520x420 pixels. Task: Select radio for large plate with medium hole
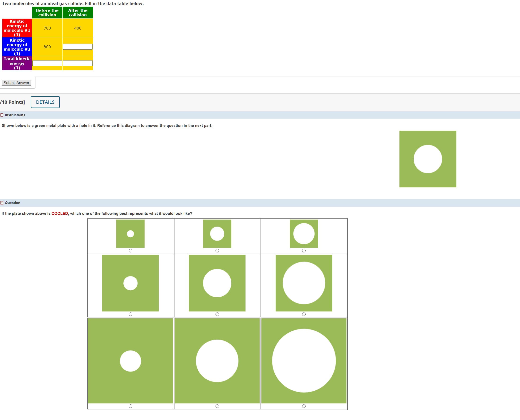(x=217, y=406)
